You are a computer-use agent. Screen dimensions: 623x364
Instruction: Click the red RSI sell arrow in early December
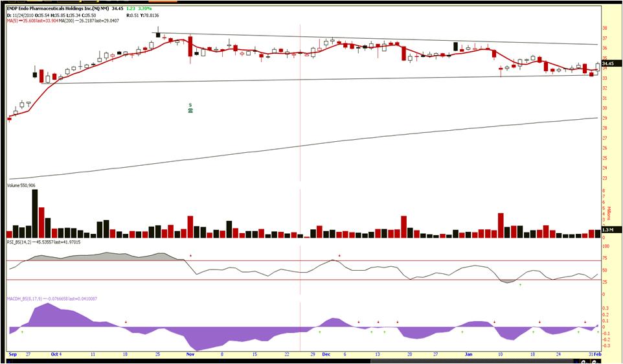339,256
